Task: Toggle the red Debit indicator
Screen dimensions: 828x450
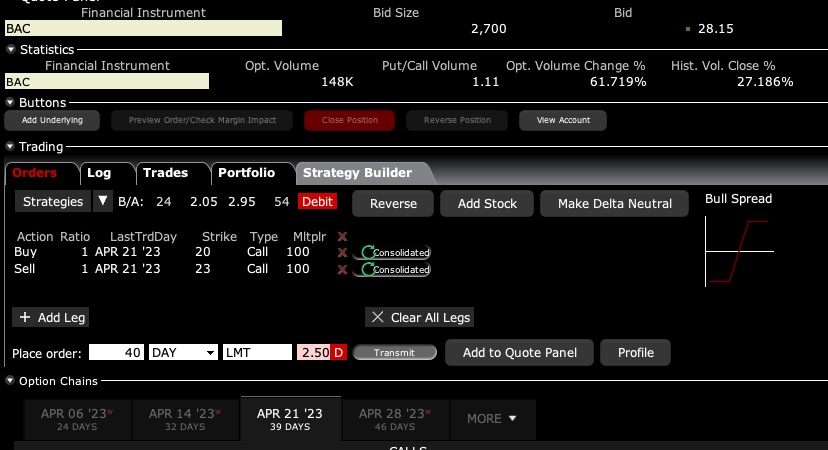Action: tap(317, 202)
